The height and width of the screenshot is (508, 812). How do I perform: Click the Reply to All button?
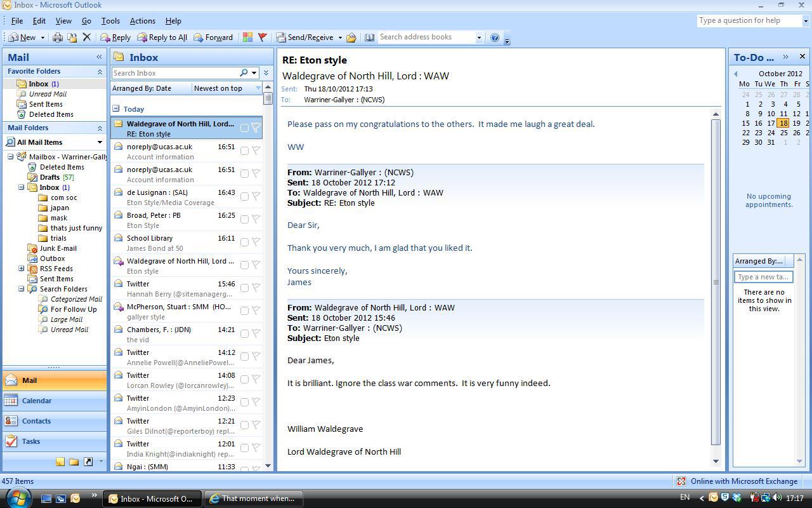tap(162, 37)
